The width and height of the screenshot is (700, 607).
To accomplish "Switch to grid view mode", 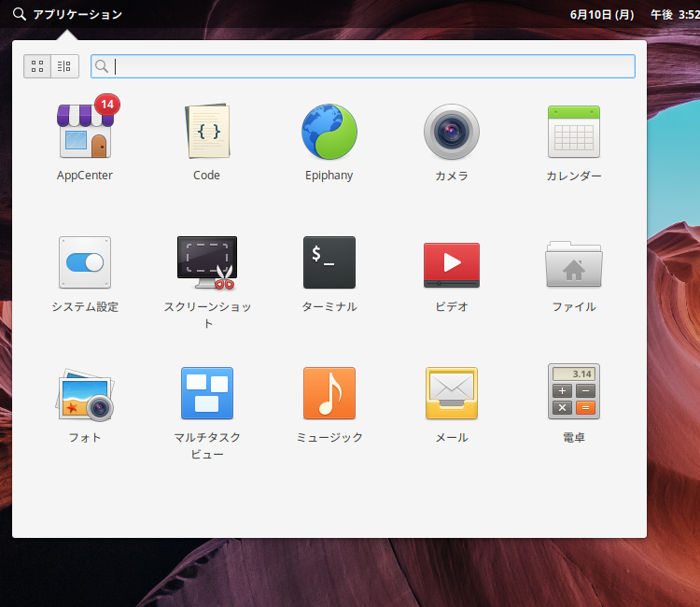I will coord(37,66).
